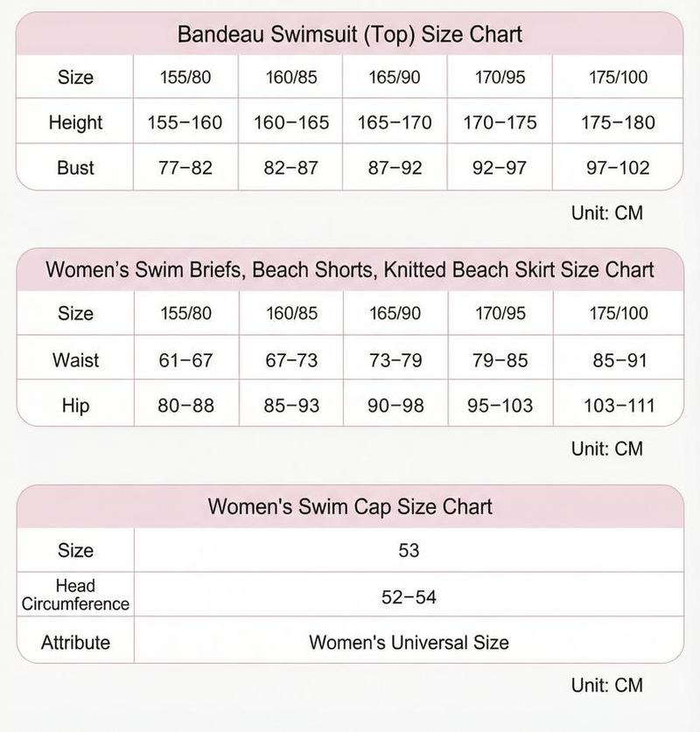The height and width of the screenshot is (732, 700).
Task: Click the Women's Swim Cap Size Chart title
Action: click(x=350, y=506)
